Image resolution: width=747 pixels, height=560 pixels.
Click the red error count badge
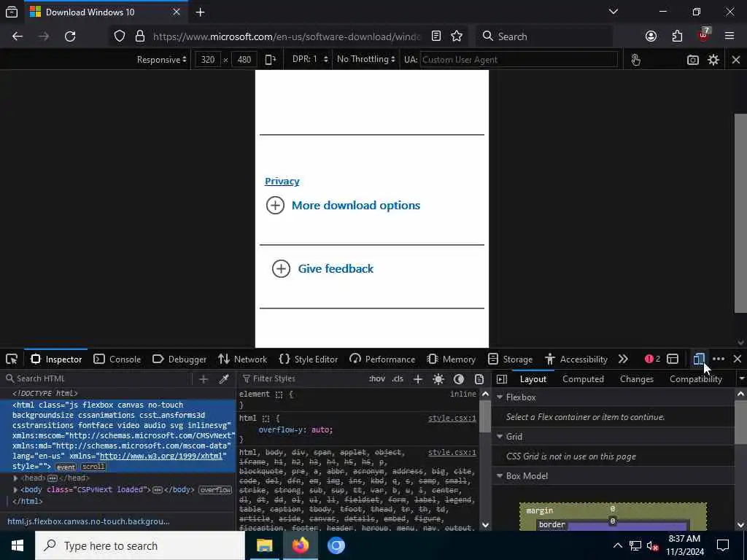(652, 359)
